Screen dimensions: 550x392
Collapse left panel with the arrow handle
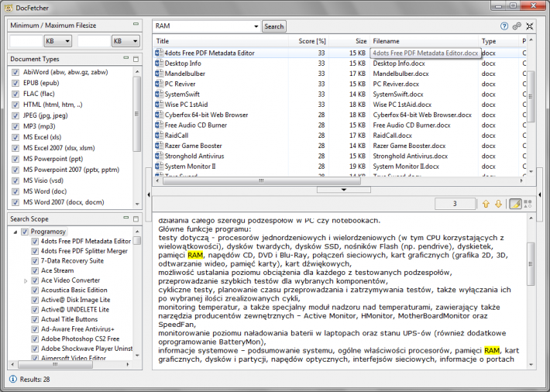[149, 194]
